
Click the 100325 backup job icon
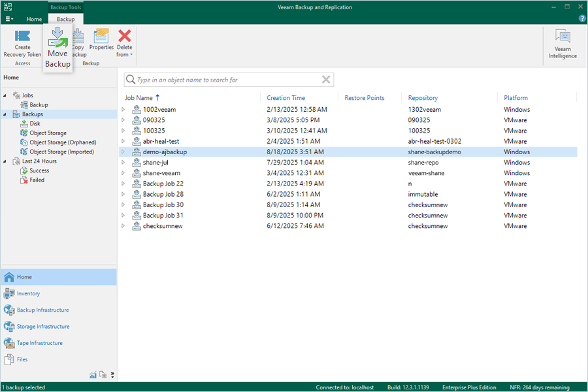pos(137,131)
